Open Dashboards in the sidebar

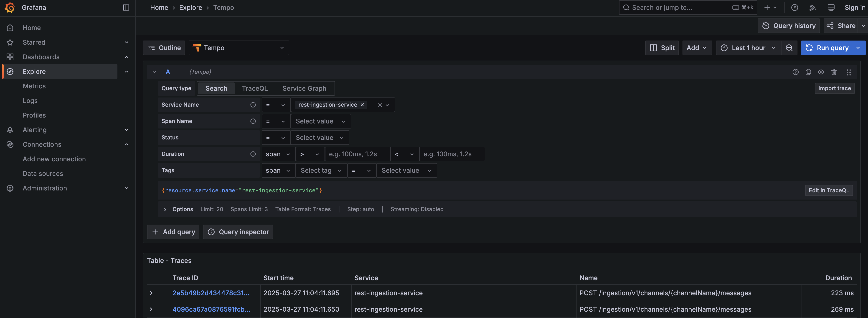pos(41,57)
